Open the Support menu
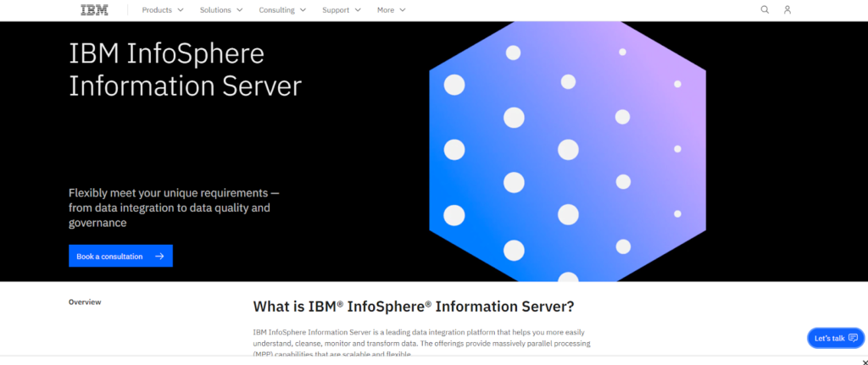Image resolution: width=868 pixels, height=365 pixels. (x=341, y=10)
